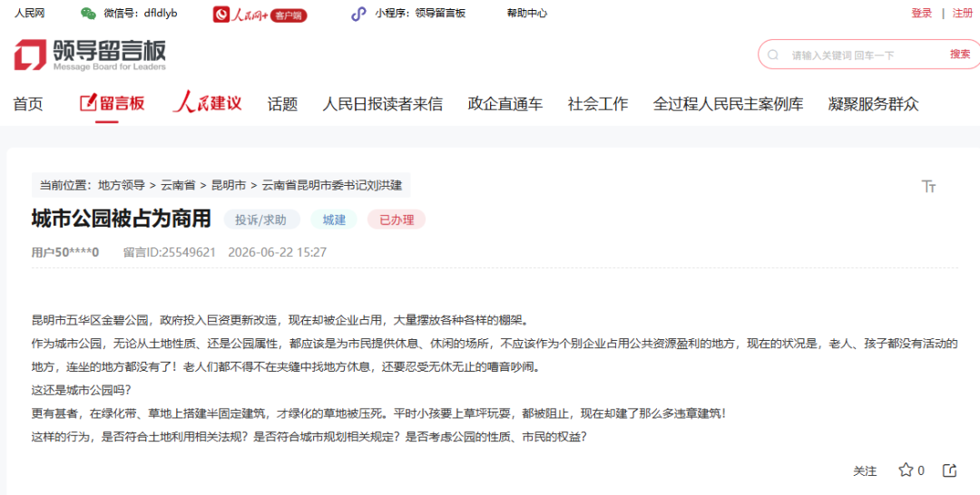Click username 用户50****0

point(65,253)
